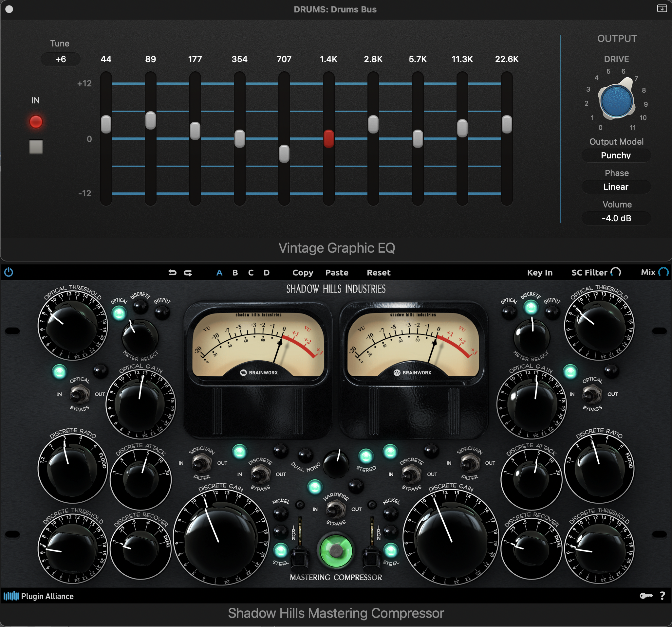Toggle the red IN button of the EQ
Viewport: 672px width, 627px height.
(36, 122)
